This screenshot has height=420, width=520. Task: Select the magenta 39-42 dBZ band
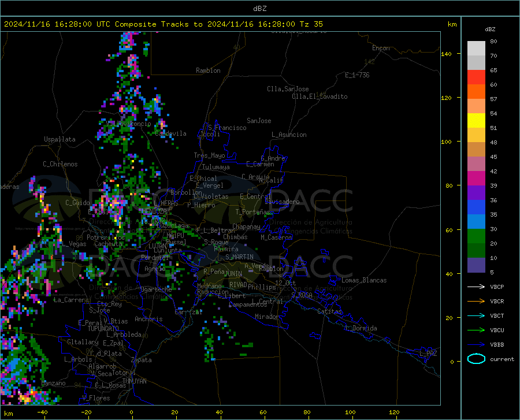pyautogui.click(x=476, y=178)
